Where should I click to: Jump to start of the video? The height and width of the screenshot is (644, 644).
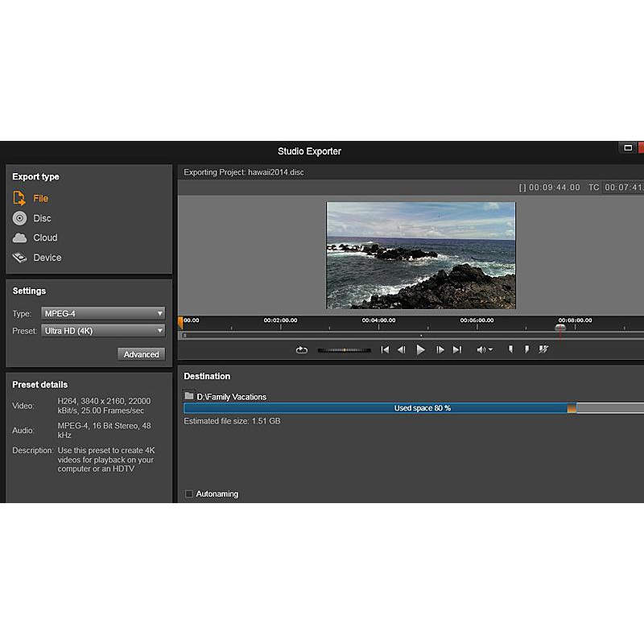pyautogui.click(x=385, y=349)
